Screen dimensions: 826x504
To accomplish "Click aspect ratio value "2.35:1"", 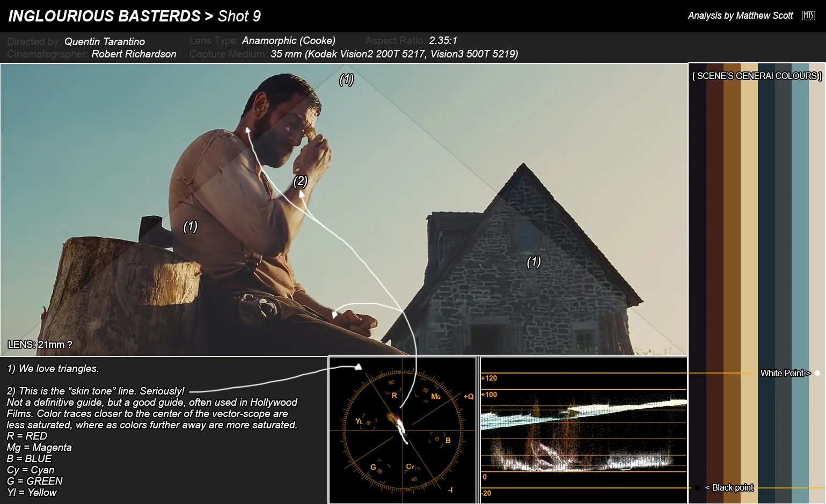I will 443,40.
